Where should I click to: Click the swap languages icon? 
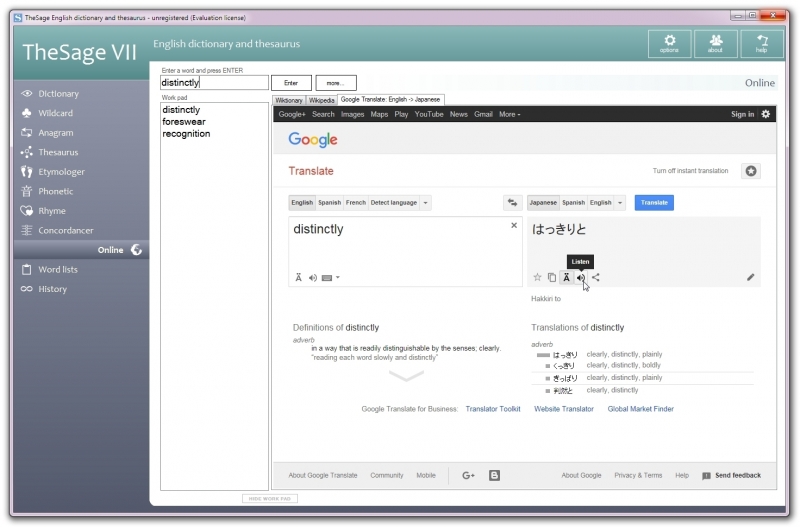[512, 203]
